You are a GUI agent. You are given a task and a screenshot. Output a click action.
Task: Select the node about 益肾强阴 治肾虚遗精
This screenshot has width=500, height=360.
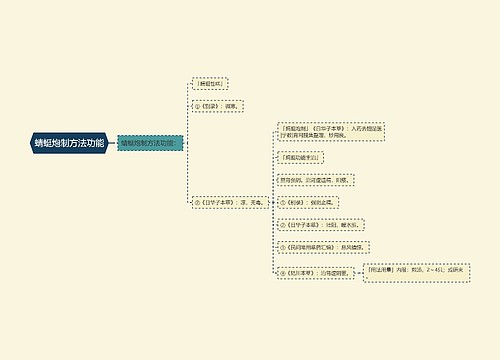point(316,180)
